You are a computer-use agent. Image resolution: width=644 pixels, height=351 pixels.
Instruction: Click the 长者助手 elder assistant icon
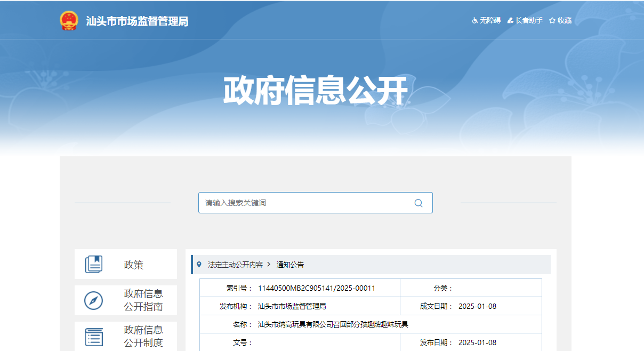tap(510, 21)
